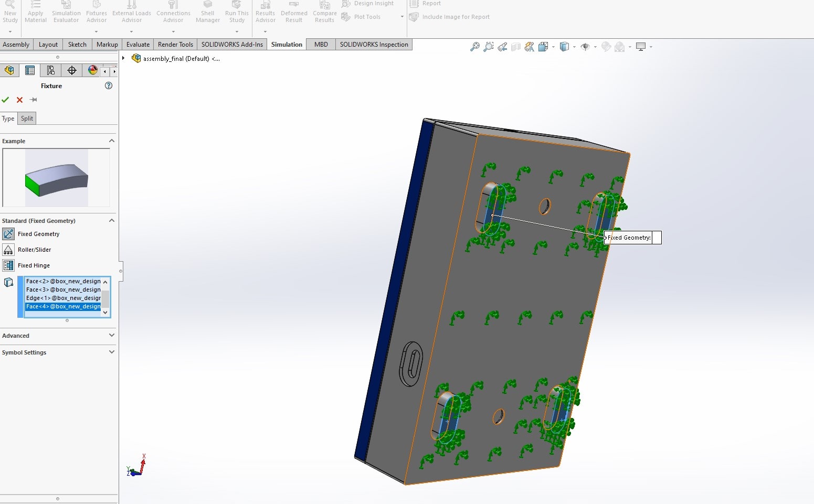Viewport: 814px width, 504px height.
Task: Open the View Settings dropdown arrow
Action: 651,47
